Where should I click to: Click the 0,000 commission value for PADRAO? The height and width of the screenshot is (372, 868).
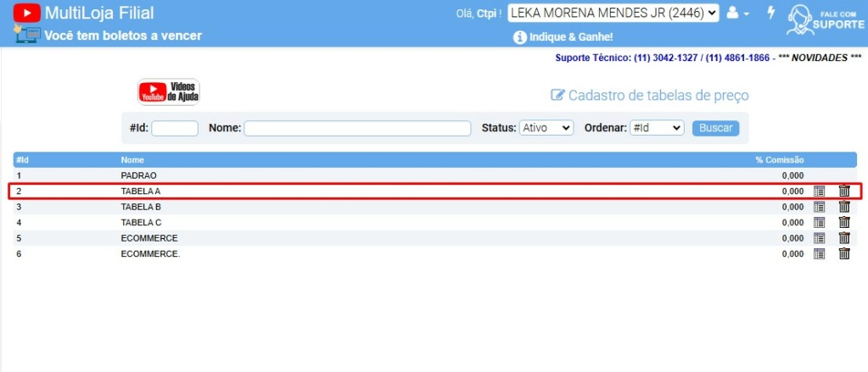[x=792, y=175]
